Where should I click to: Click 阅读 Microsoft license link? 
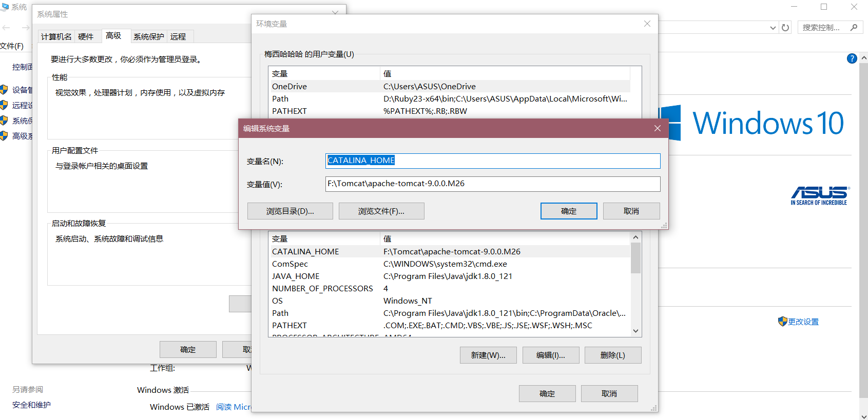pyautogui.click(x=234, y=407)
